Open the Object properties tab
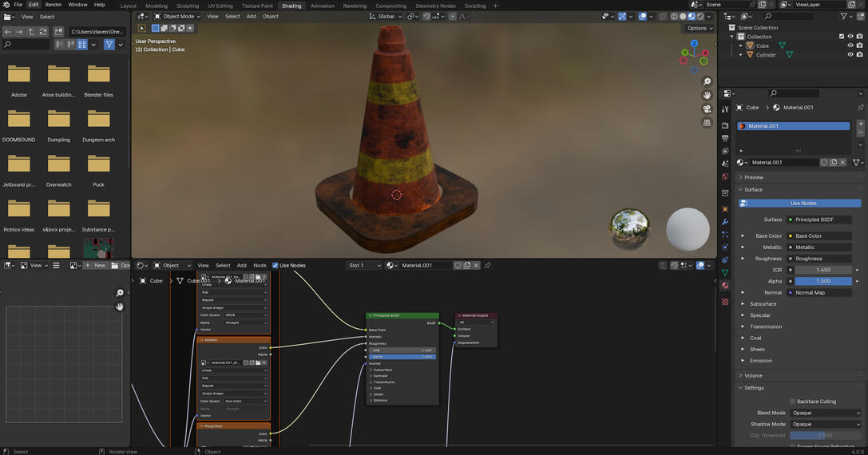The image size is (868, 455). coord(725,208)
